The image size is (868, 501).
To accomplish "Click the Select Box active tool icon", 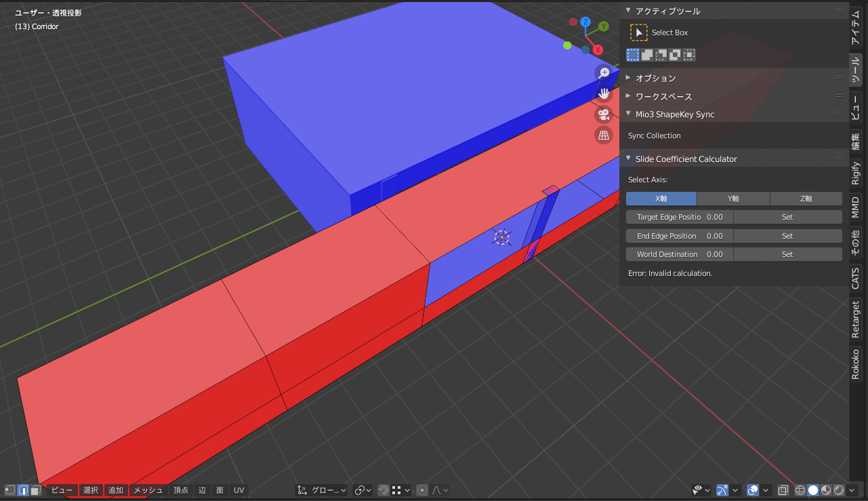I will click(639, 33).
